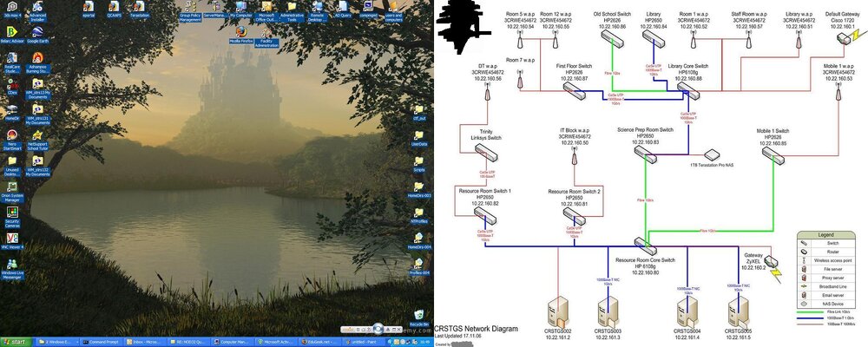Open the NTProfiles folder shortcut
The height and width of the screenshot is (347, 868).
(419, 216)
